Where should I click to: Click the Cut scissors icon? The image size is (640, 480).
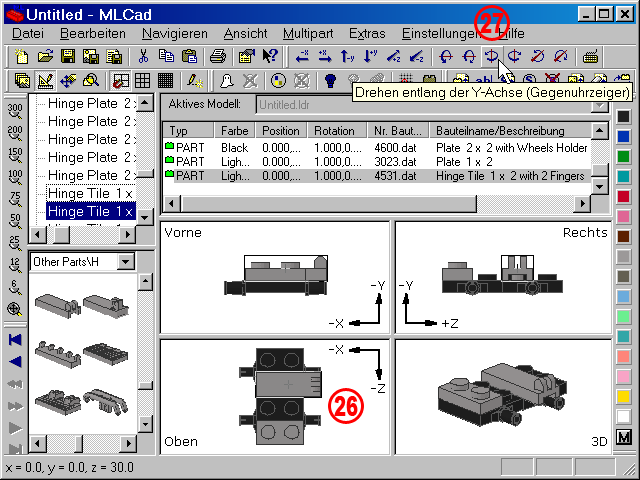[143, 56]
